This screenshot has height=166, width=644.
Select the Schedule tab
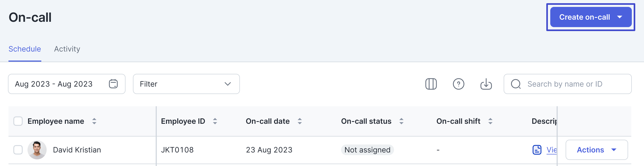(x=25, y=49)
